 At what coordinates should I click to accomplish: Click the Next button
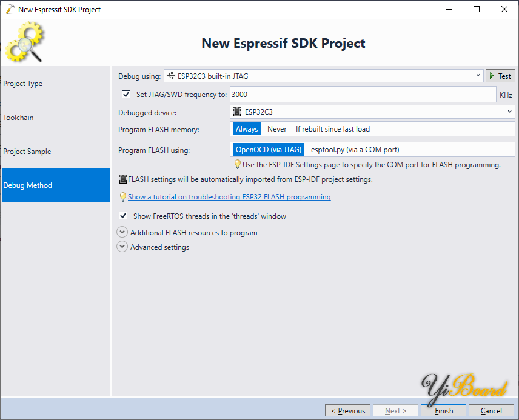[x=395, y=410]
